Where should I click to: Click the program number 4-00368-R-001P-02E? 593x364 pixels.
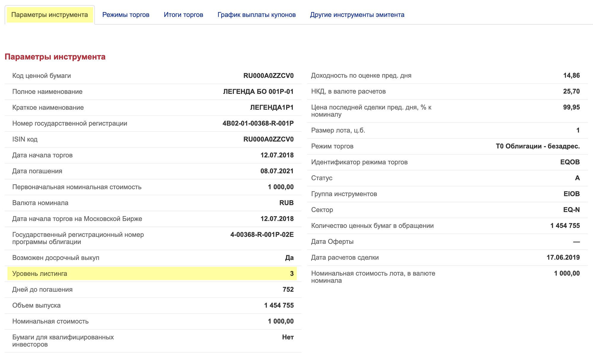point(262,235)
